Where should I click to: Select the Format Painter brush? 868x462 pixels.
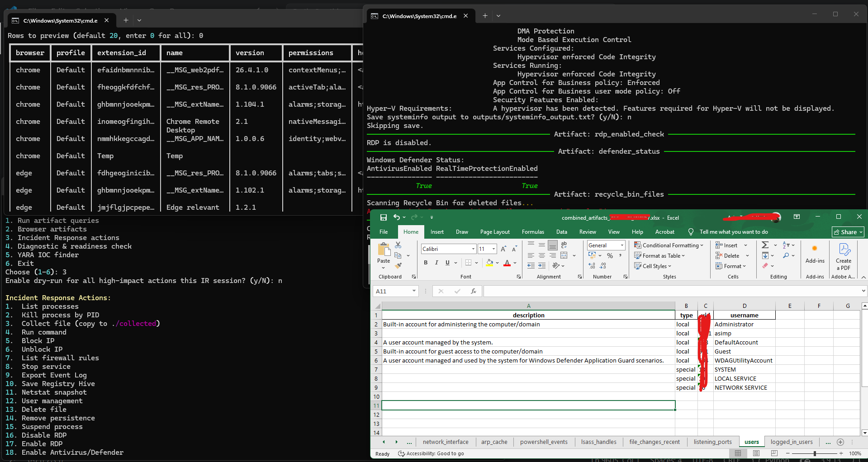click(x=398, y=265)
